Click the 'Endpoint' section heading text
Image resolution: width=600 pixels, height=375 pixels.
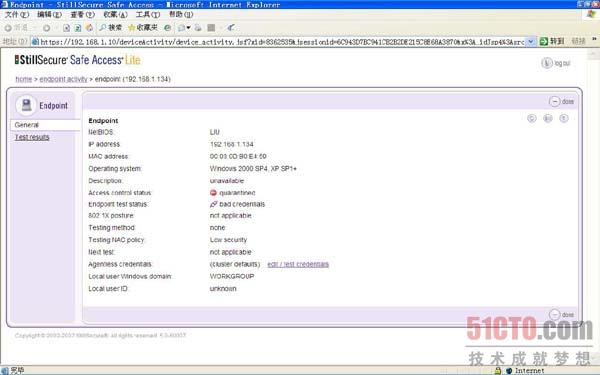[x=103, y=121]
